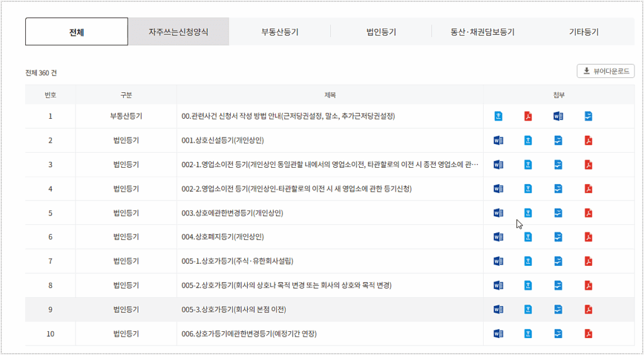Open title 002-2.영업소이전 등기
This screenshot has height=355, width=644.
click(x=296, y=188)
